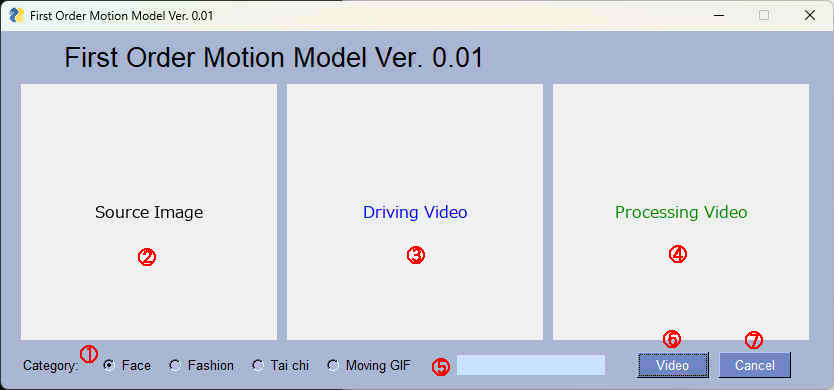The image size is (834, 390).
Task: Click the red circled number 3 marker
Action: pyautogui.click(x=416, y=255)
